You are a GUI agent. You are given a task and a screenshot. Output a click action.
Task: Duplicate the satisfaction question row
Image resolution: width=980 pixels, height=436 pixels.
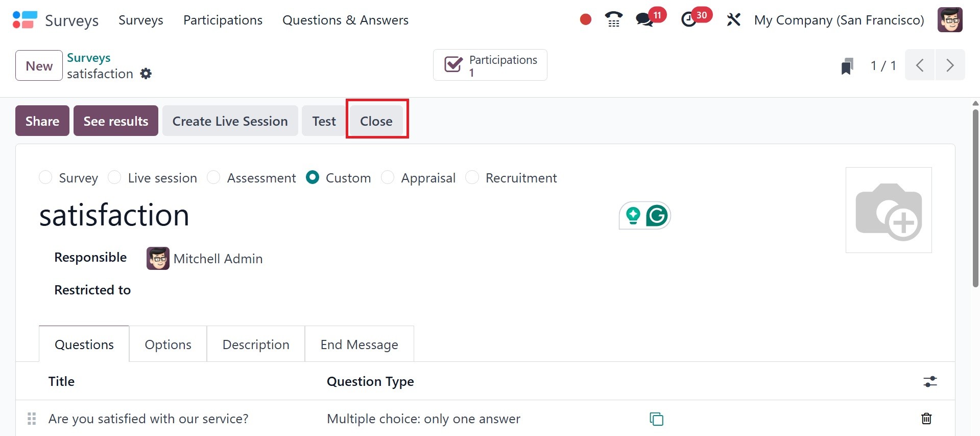coord(656,419)
